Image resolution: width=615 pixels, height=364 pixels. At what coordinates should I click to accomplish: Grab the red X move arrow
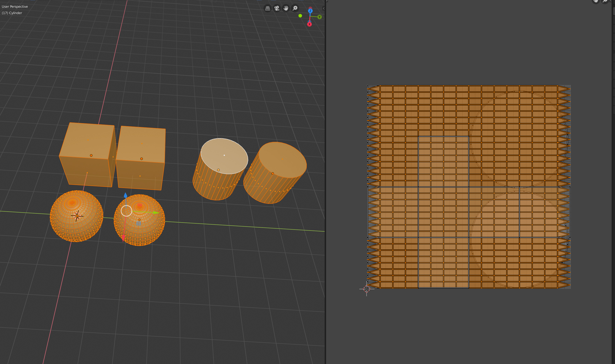[x=124, y=237]
